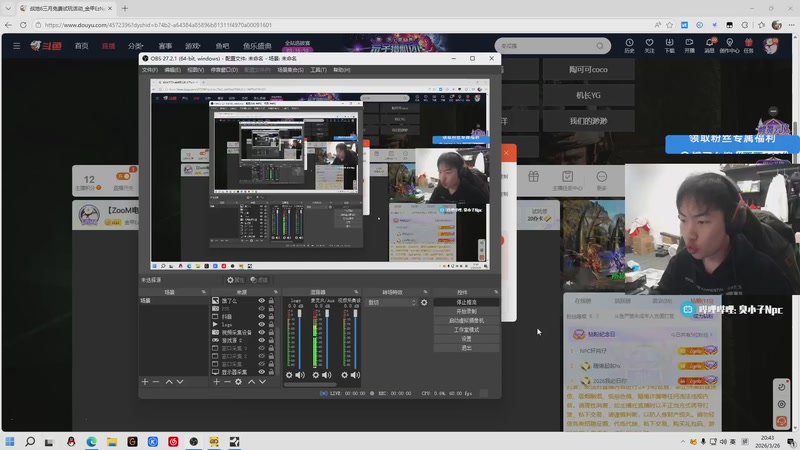Pop out the 场景 dock panel icon
The width and height of the screenshot is (800, 450).
pyautogui.click(x=204, y=292)
